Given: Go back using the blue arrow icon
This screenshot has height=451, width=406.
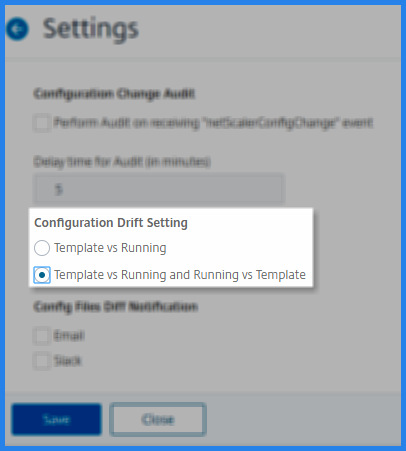Looking at the screenshot, I should (17, 29).
